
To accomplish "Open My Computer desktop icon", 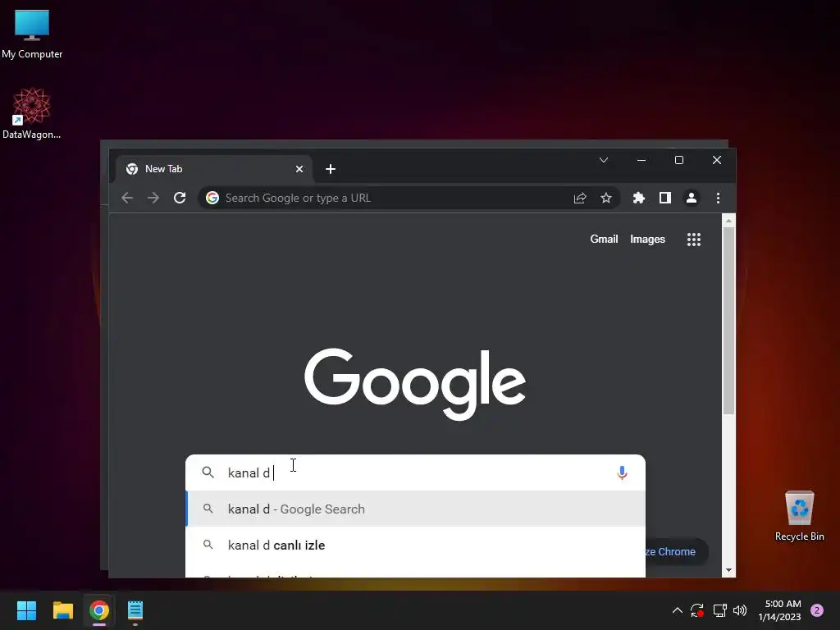I will (x=32, y=34).
